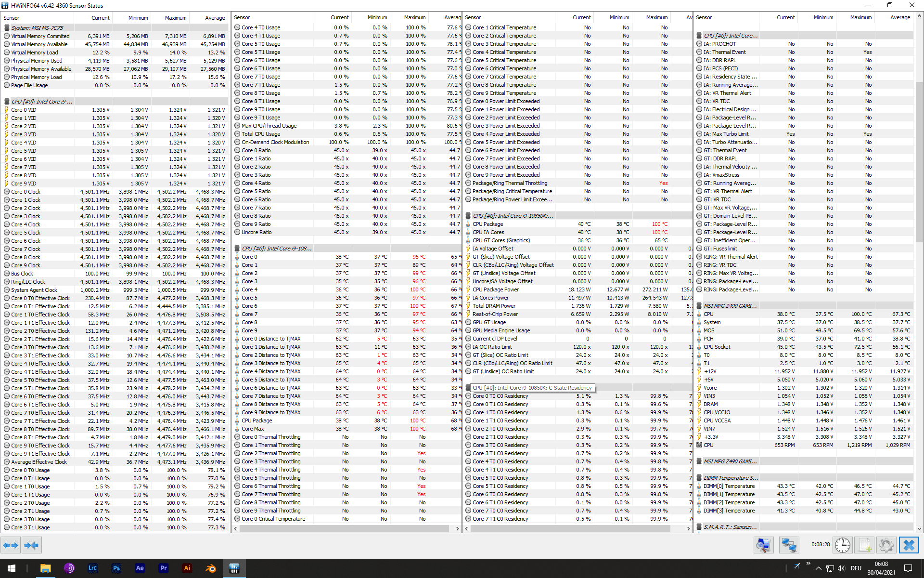Click scroll-down arrow of the right vertical scrollbar

pyautogui.click(x=920, y=528)
